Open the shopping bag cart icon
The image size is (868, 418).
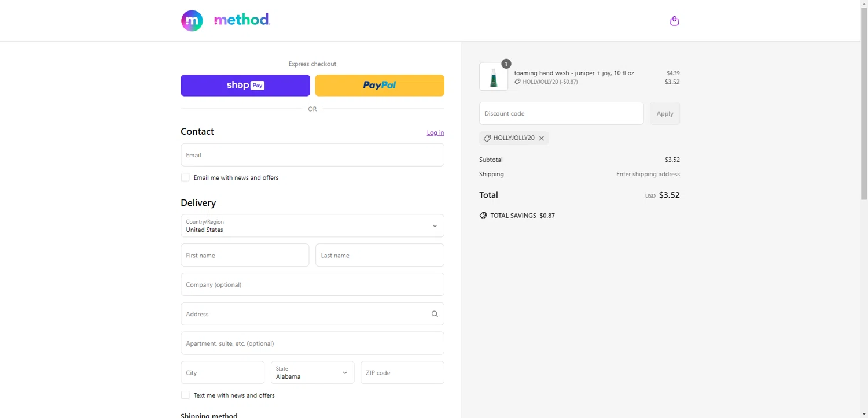point(674,21)
